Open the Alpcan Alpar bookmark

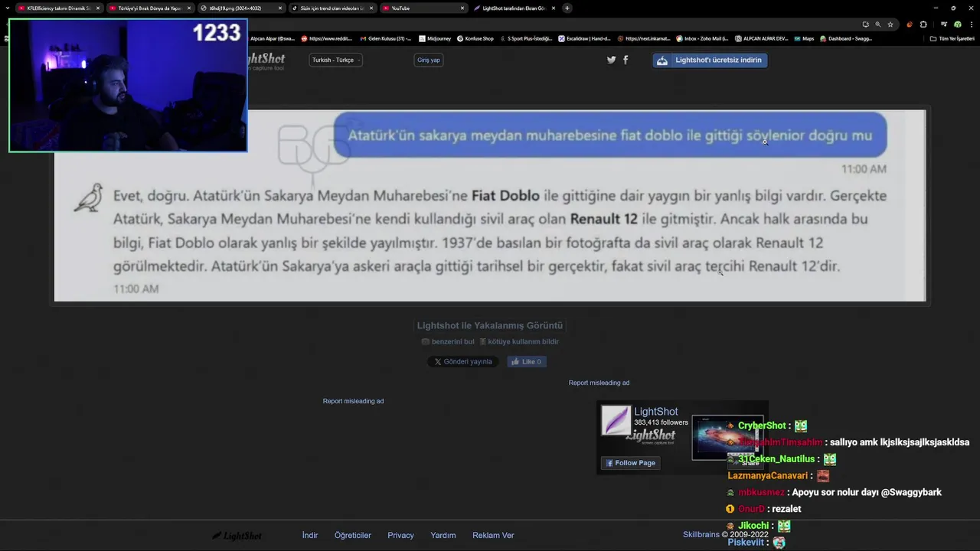(x=272, y=38)
